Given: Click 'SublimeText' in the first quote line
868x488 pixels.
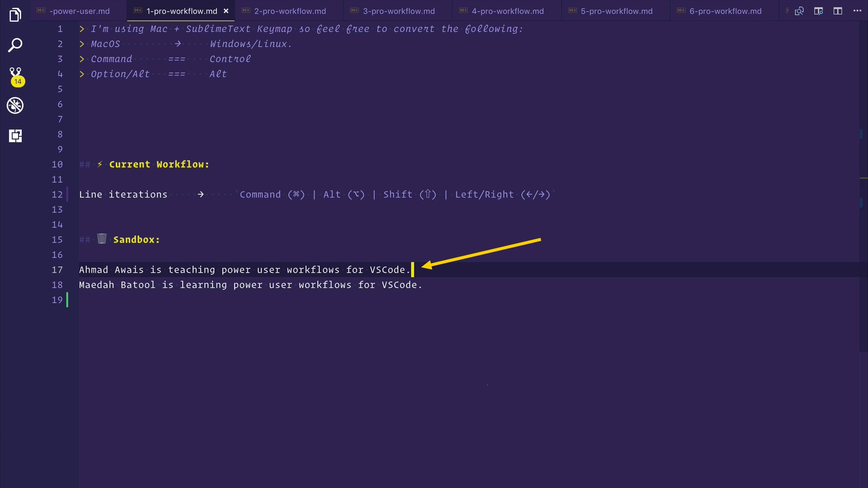Looking at the screenshot, I should 218,29.
